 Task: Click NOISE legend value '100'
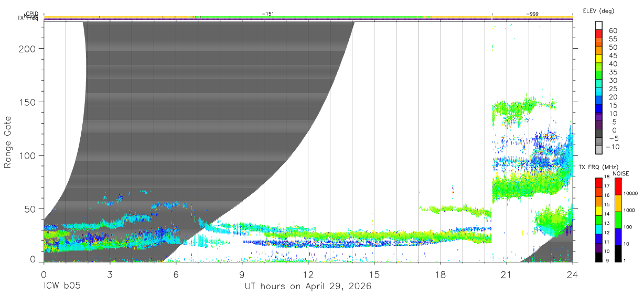coord(628,227)
